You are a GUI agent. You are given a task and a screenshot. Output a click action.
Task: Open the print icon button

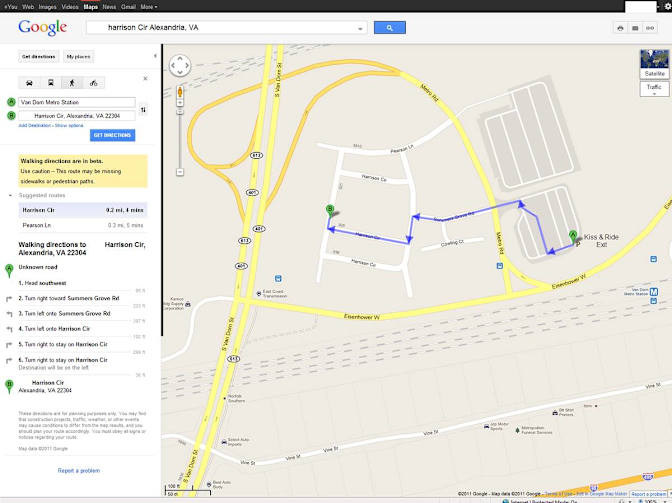(x=620, y=28)
